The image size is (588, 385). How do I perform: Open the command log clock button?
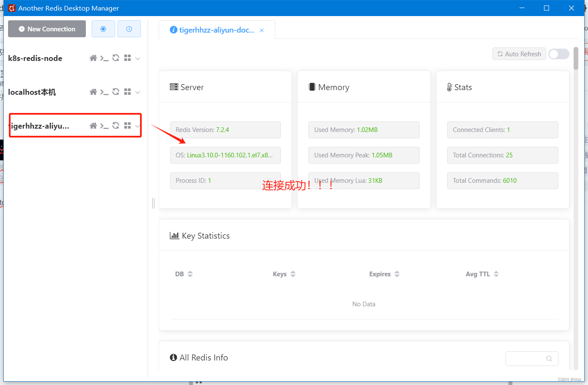click(129, 29)
